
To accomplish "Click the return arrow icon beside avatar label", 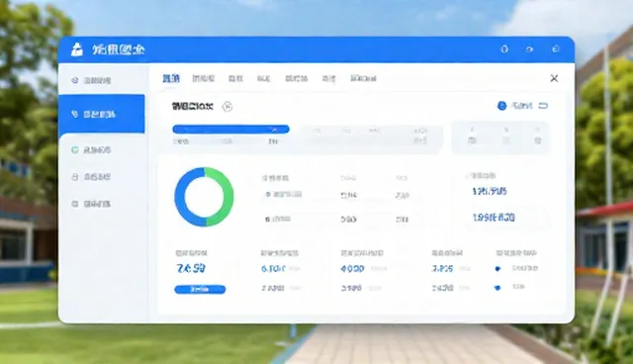I will 543,106.
